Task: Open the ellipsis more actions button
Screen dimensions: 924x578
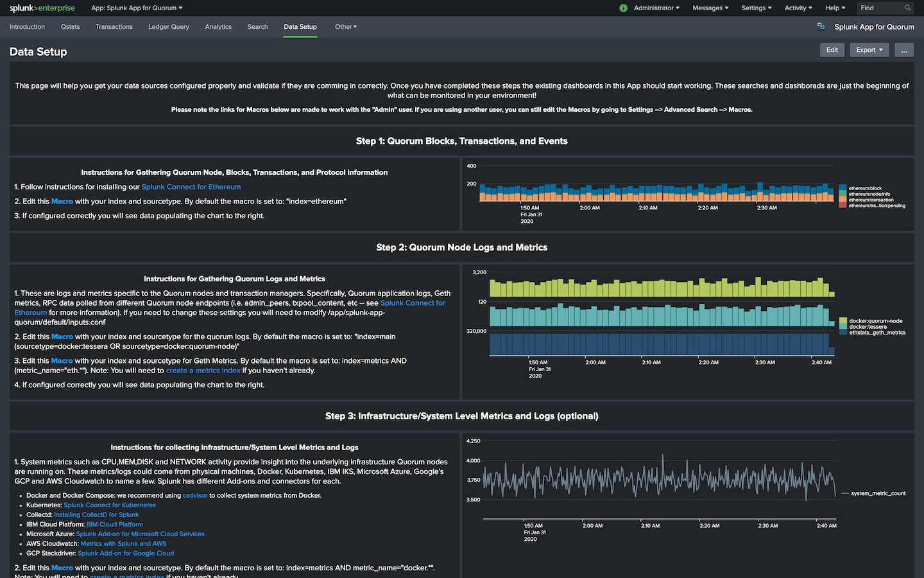Action: pyautogui.click(x=904, y=50)
